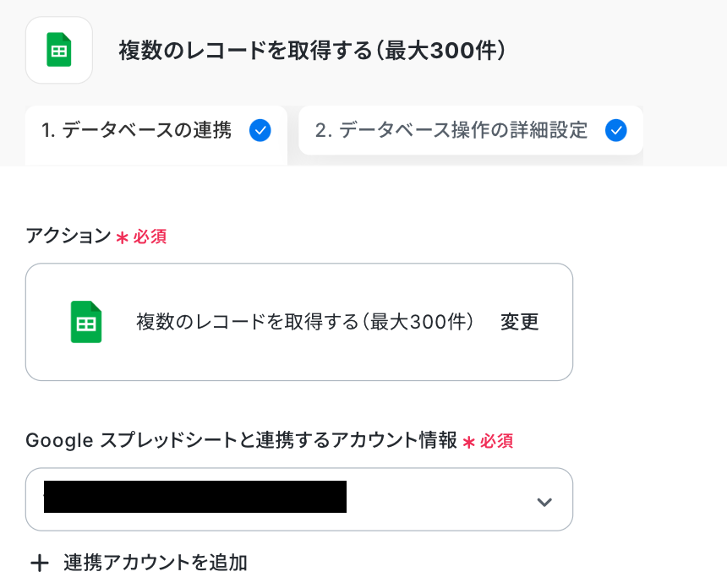Switch to the 1. データベースの連携 tab

[x=137, y=130]
